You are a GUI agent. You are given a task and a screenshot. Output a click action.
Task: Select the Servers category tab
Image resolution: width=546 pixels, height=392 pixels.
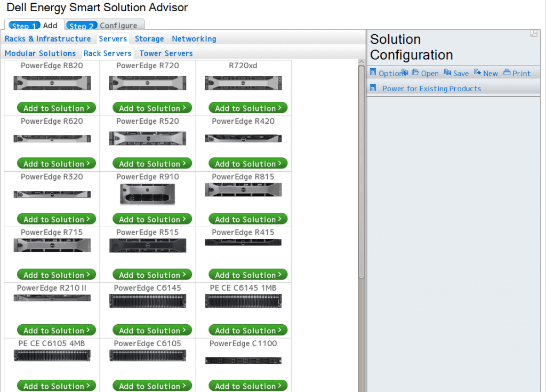[x=113, y=39]
